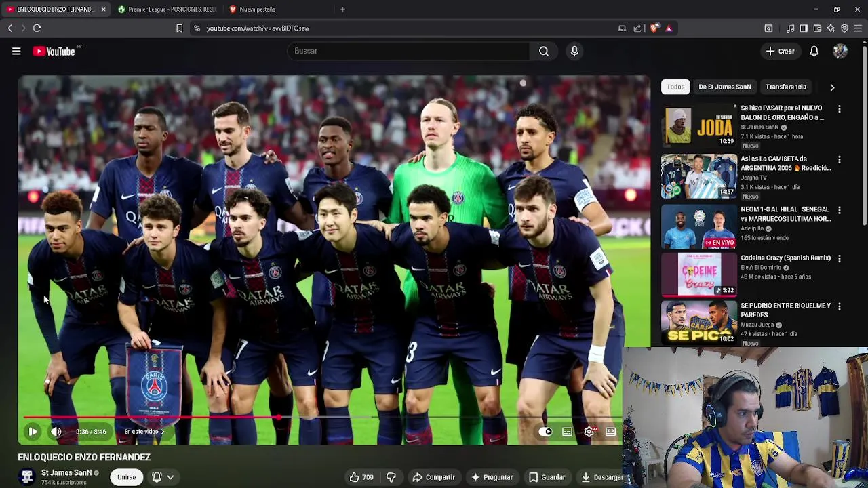Click the search magnifier button

click(x=544, y=51)
